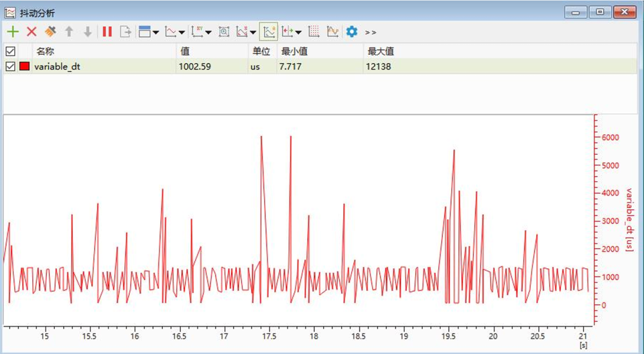The image size is (644, 354).
Task: Open dropdown arrow beside red-X chart icon
Action: pyautogui.click(x=253, y=32)
